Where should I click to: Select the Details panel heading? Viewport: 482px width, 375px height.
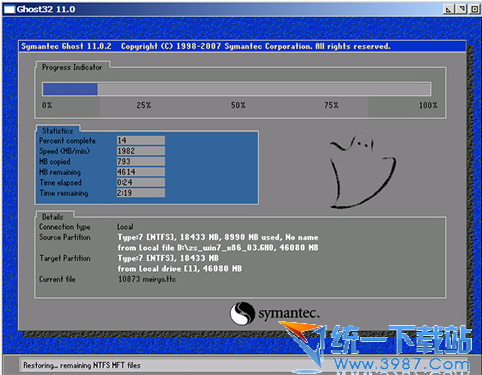[x=53, y=217]
